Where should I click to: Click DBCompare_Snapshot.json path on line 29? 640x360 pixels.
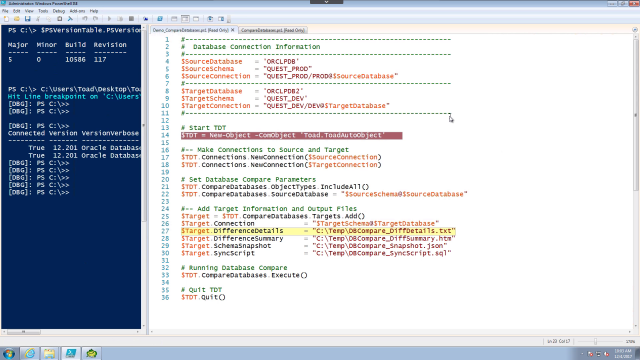click(x=380, y=246)
